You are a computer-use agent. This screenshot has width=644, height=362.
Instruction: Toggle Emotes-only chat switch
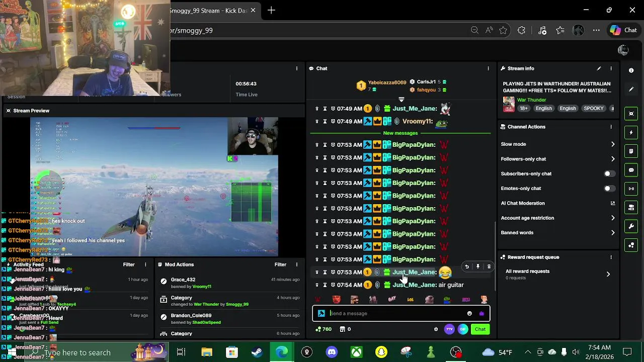pyautogui.click(x=609, y=189)
